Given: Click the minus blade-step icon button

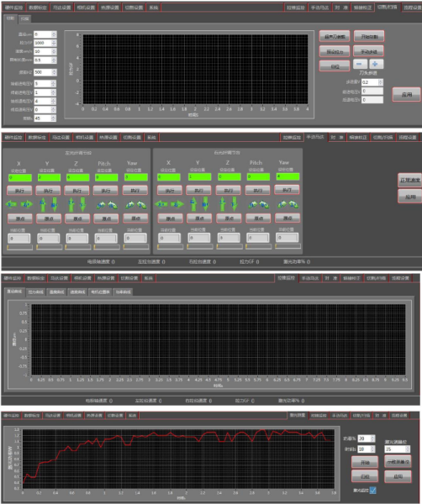Looking at the screenshot, I should point(359,64).
